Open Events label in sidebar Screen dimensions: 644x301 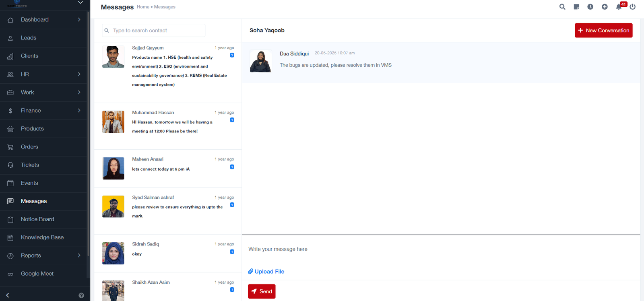click(x=29, y=183)
